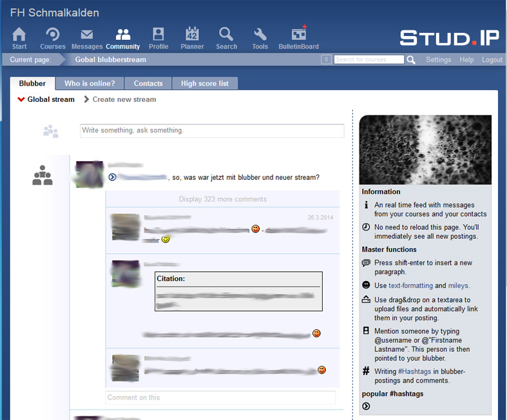Open the Community people icon

123,34
